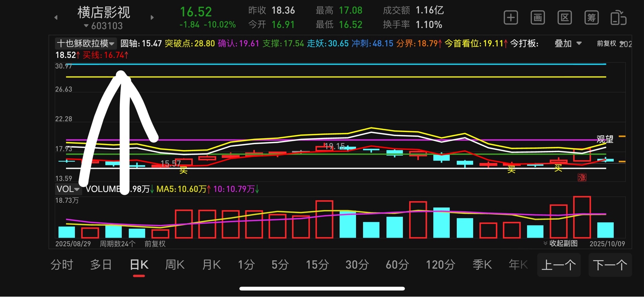Tap 支撑:17.54 indicator value
This screenshot has width=644, height=297.
[283, 44]
